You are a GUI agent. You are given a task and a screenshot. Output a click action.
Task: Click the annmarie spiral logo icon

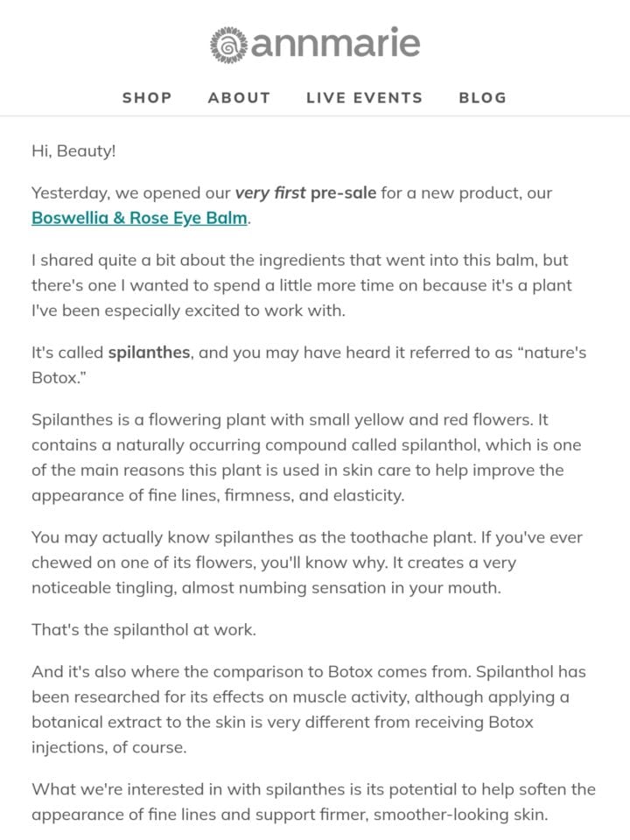pos(228,45)
